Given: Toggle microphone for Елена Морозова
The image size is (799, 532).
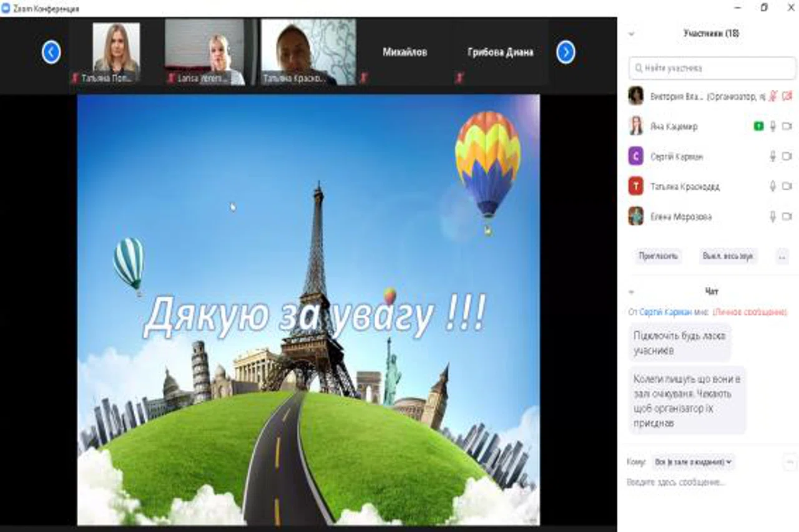Looking at the screenshot, I should coord(773,216).
